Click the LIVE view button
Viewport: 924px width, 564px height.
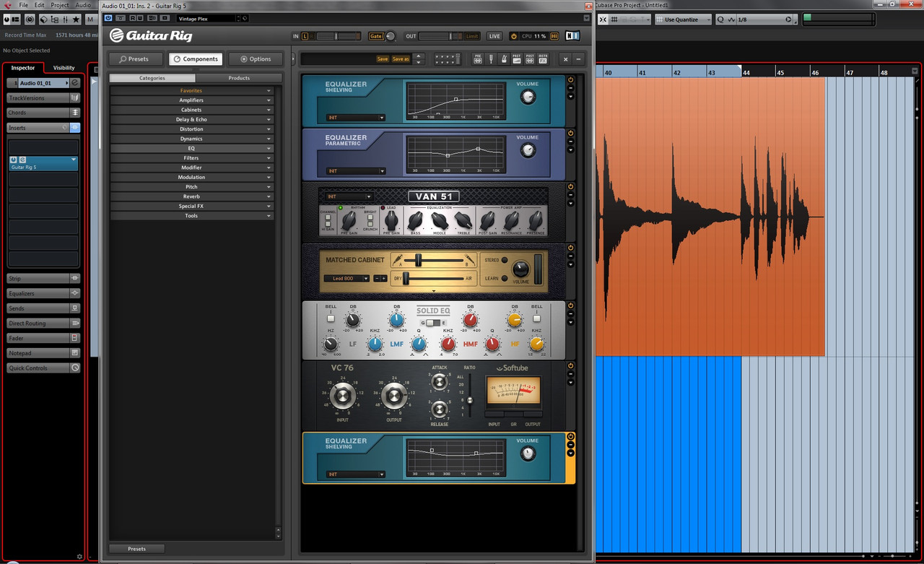[x=494, y=36]
